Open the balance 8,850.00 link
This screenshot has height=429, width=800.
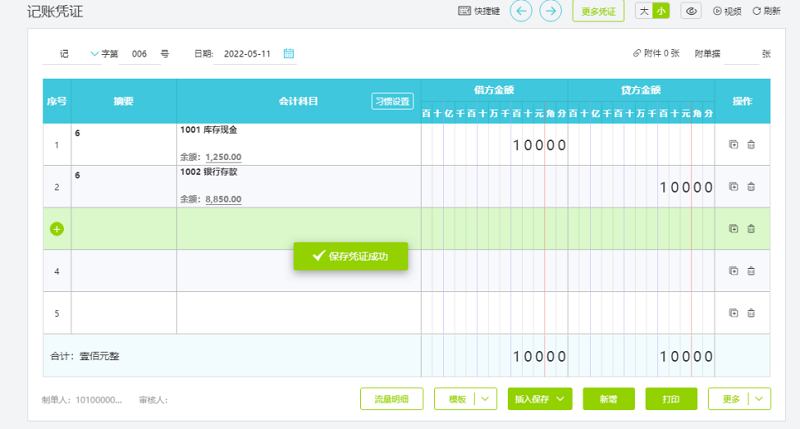223,199
